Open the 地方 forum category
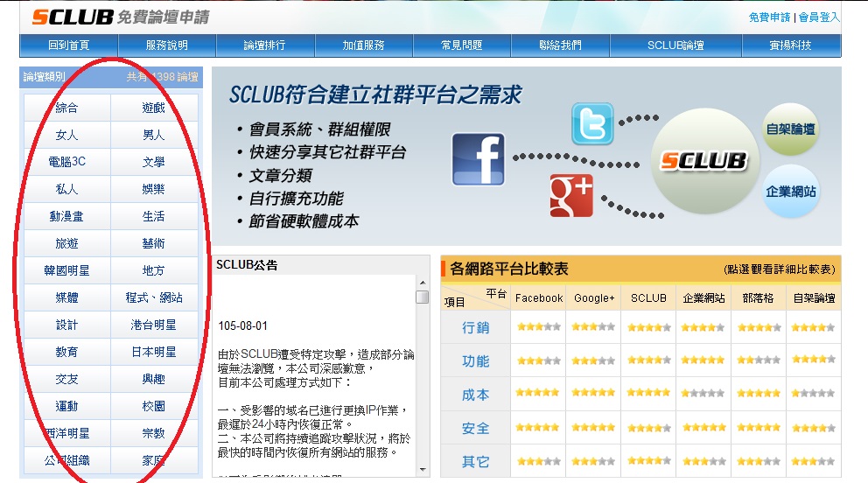868x483 pixels. pos(154,270)
